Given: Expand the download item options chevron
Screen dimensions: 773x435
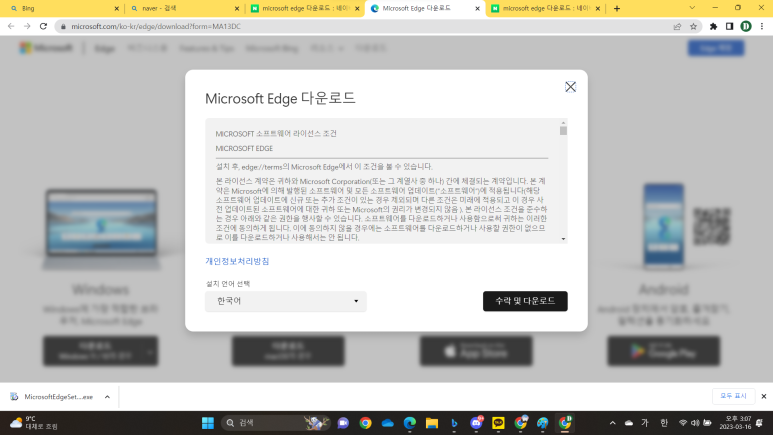Looking at the screenshot, I should (107, 397).
